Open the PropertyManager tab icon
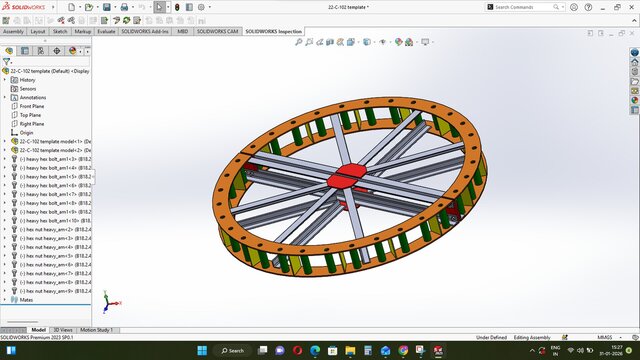This screenshot has height=360, width=640. tap(25, 51)
